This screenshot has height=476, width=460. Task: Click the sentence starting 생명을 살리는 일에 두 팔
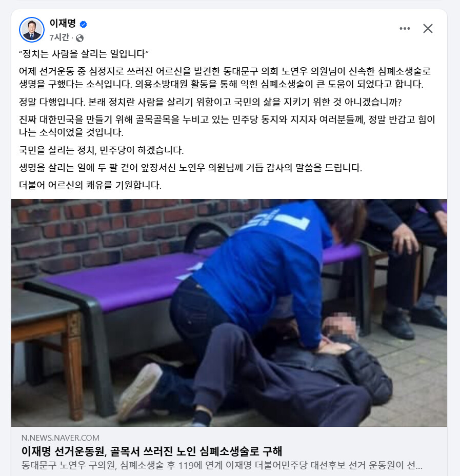[x=191, y=168]
